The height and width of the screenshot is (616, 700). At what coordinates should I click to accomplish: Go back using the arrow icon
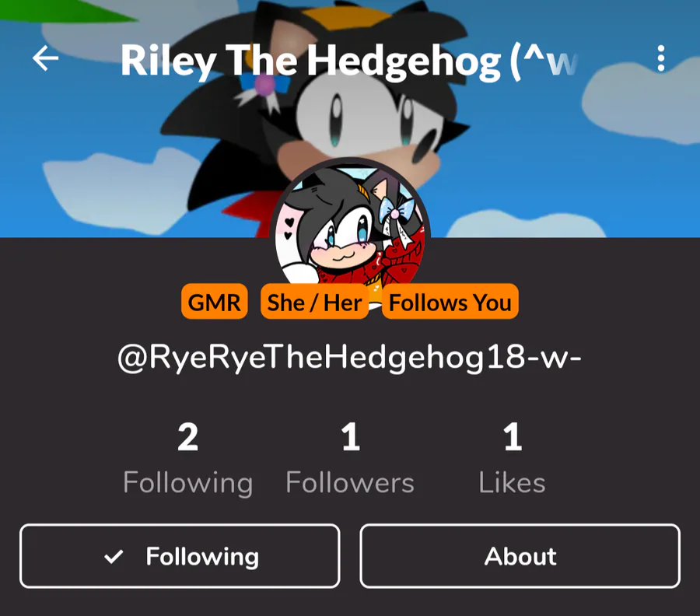[x=46, y=58]
